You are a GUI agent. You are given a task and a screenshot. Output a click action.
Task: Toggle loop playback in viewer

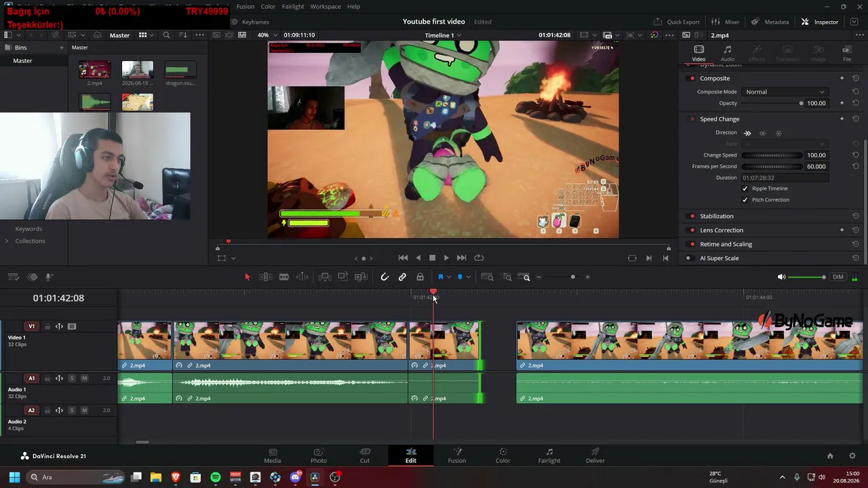tap(479, 258)
